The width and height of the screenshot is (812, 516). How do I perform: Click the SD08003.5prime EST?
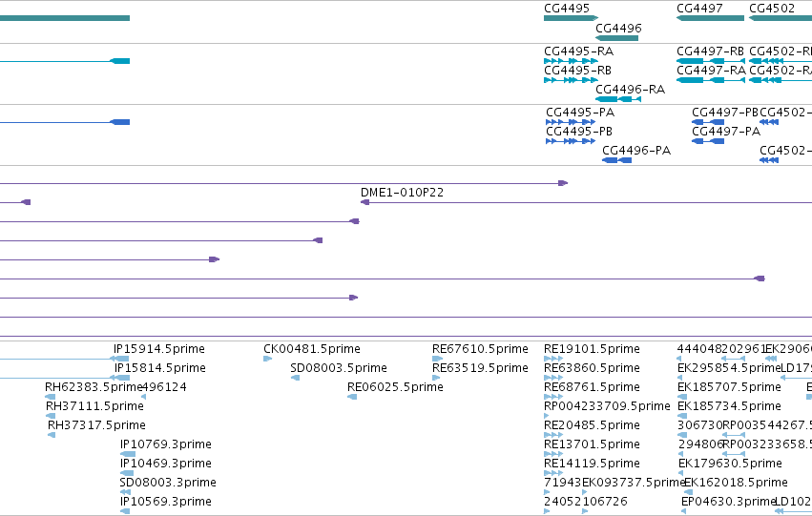point(295,378)
